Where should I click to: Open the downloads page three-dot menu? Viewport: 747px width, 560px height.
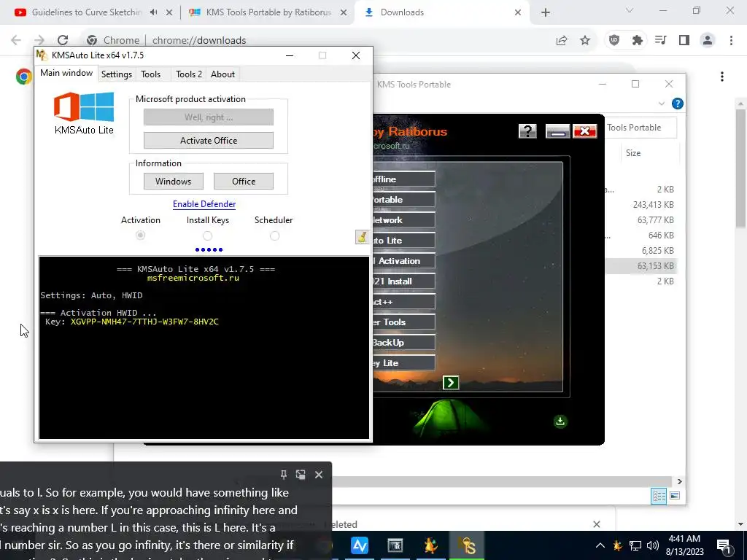pos(722,77)
